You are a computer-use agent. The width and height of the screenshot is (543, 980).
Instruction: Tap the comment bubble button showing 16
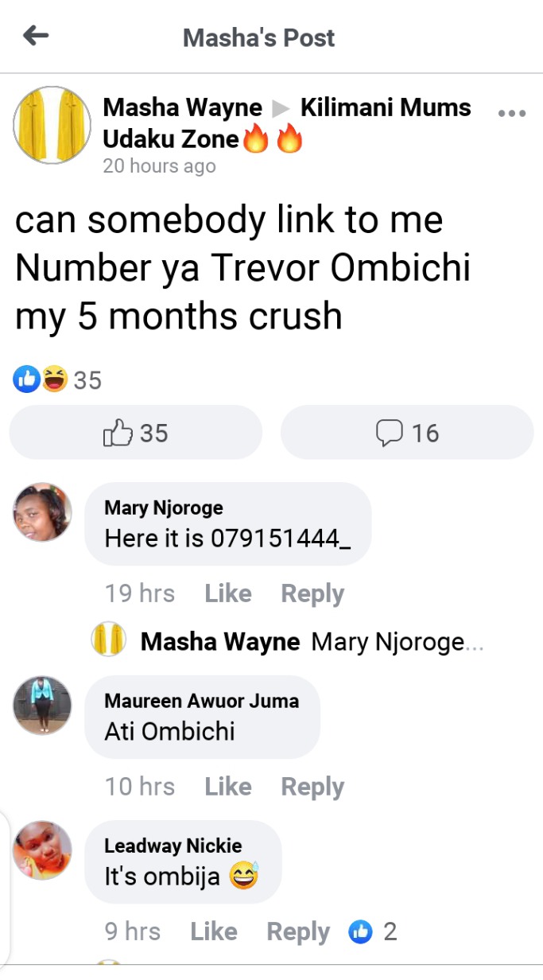(407, 433)
